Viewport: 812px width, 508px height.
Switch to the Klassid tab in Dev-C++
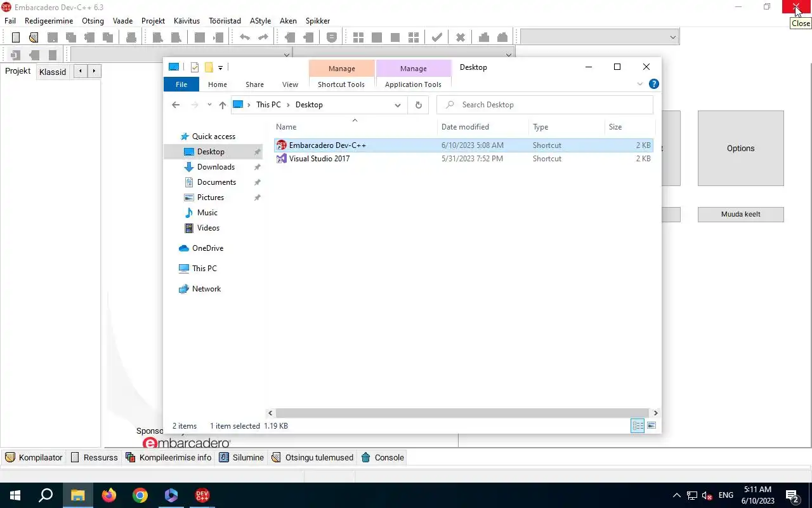click(x=53, y=72)
